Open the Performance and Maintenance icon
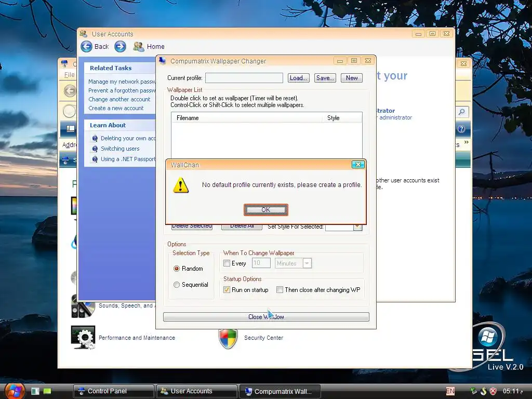This screenshot has width=532, height=399. pos(83,337)
